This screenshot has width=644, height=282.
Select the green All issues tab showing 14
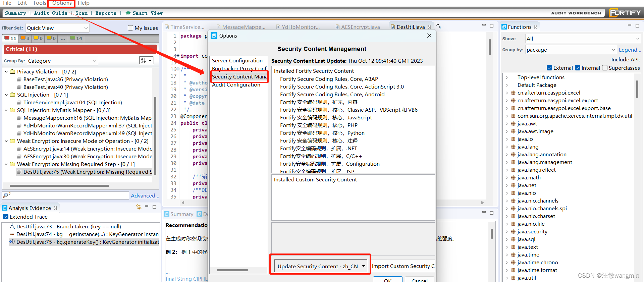click(x=76, y=38)
